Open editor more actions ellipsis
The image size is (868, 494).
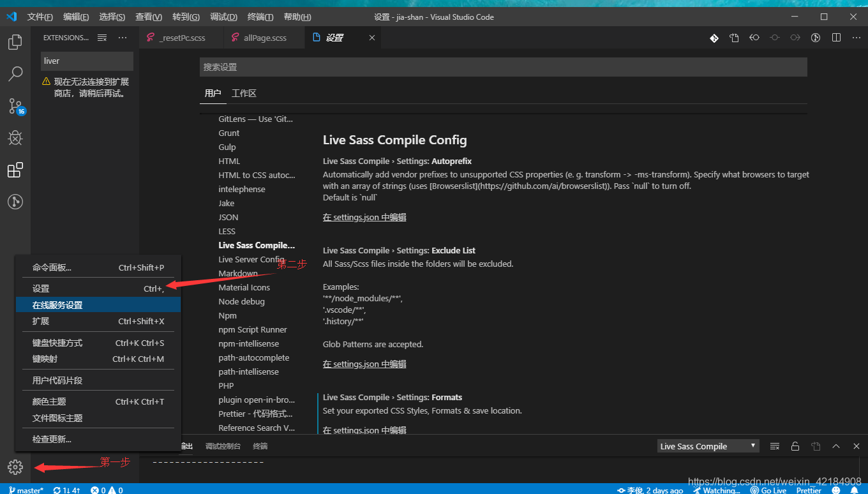(856, 38)
